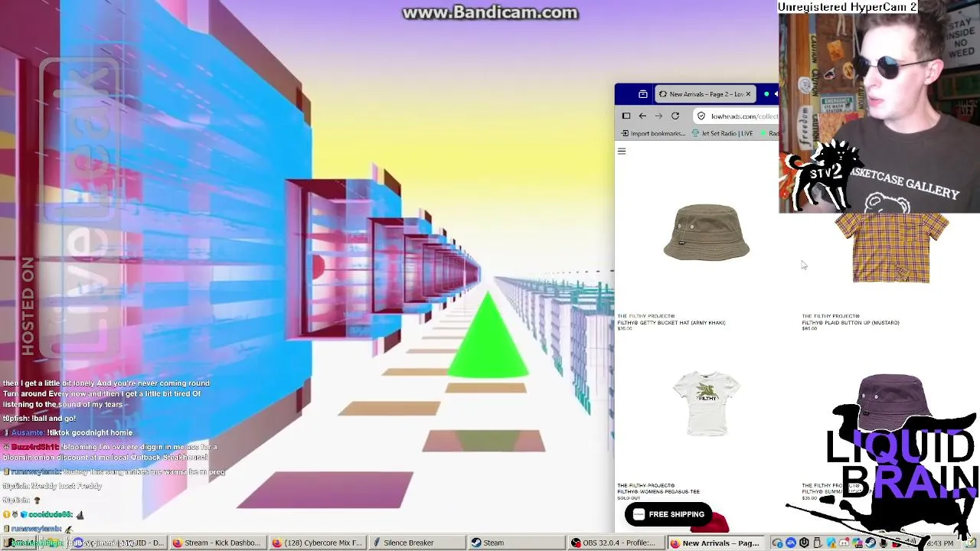Open Filthy Womens Pegasus Tee link

point(658,492)
